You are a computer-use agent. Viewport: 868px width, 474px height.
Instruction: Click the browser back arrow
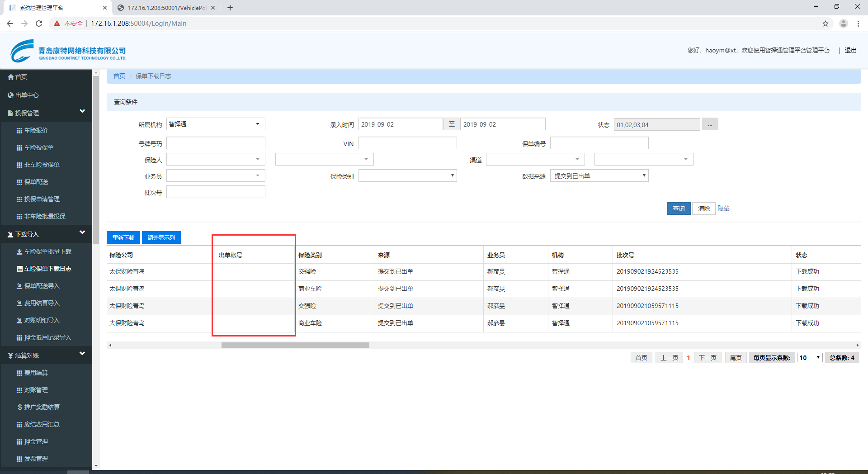point(10,24)
